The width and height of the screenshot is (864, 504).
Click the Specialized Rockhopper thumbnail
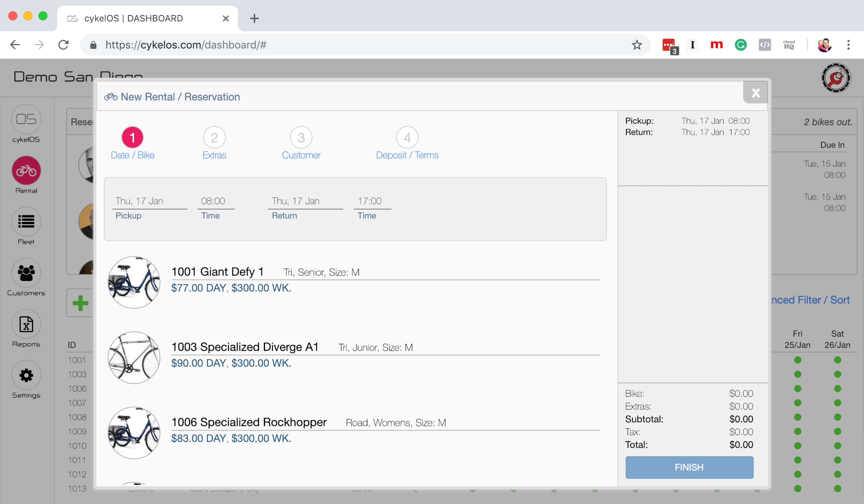pyautogui.click(x=134, y=433)
